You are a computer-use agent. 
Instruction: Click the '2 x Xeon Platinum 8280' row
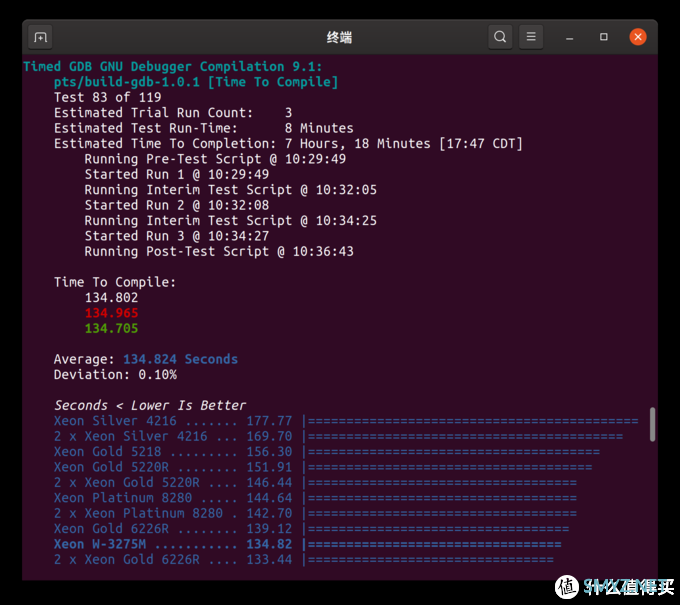(315, 513)
